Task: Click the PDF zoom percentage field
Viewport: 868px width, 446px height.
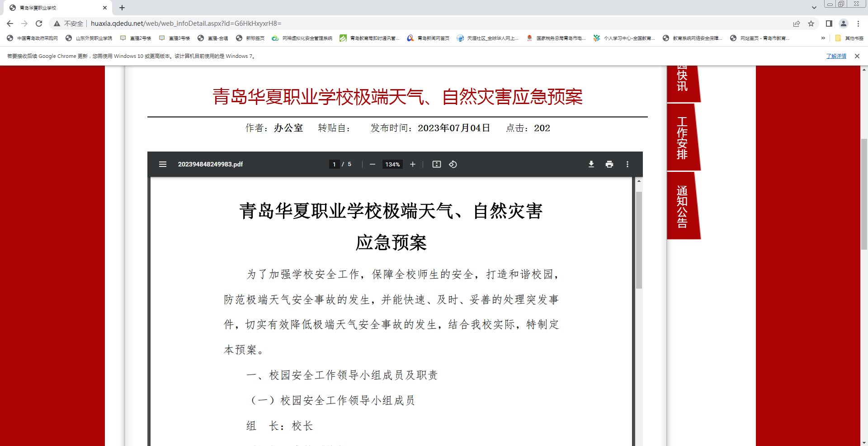Action: click(392, 164)
